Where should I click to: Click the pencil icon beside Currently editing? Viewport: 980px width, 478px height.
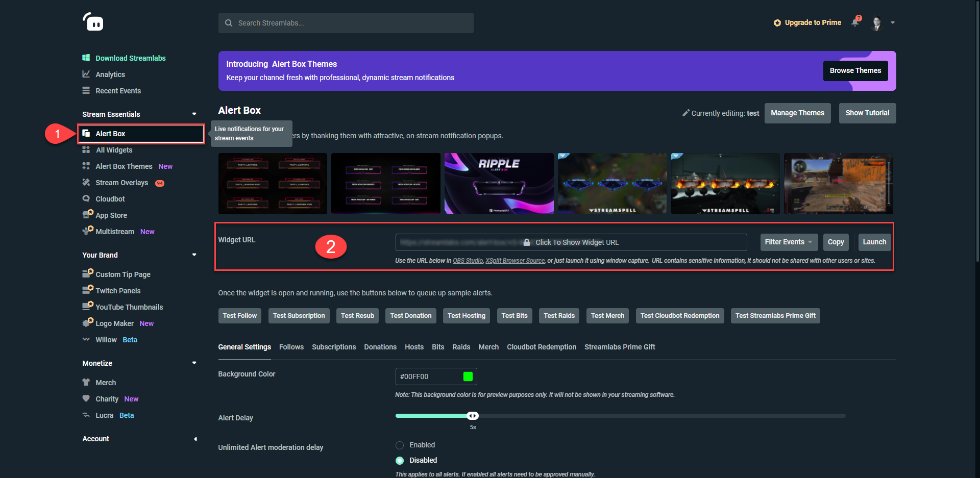coord(686,113)
